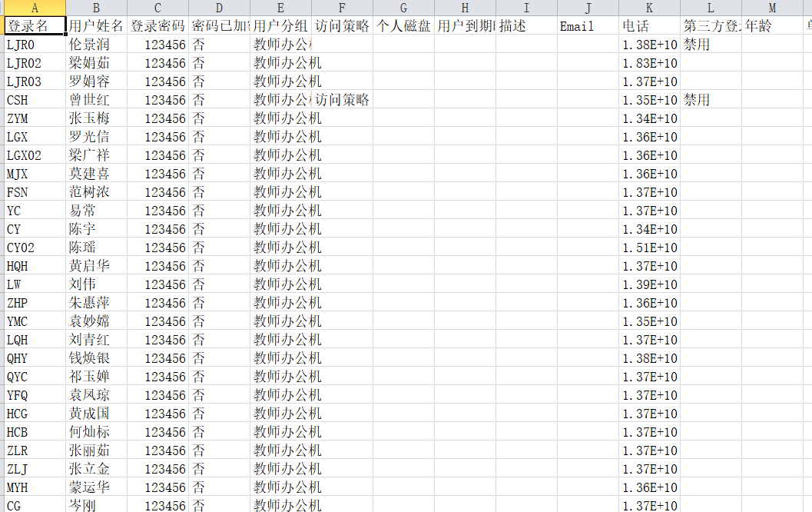Screen dimensions: 812x512
Task: Click the name cell 罗光信
Action: [x=96, y=137]
